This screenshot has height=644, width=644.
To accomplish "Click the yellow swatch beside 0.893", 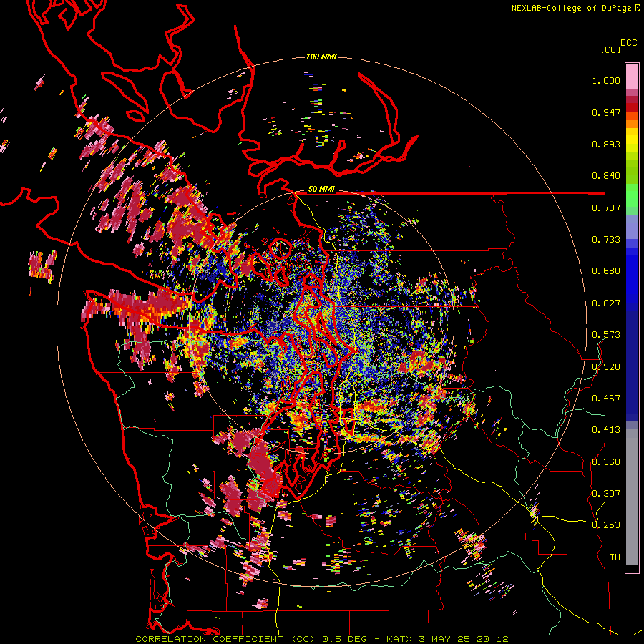I will click(x=632, y=140).
